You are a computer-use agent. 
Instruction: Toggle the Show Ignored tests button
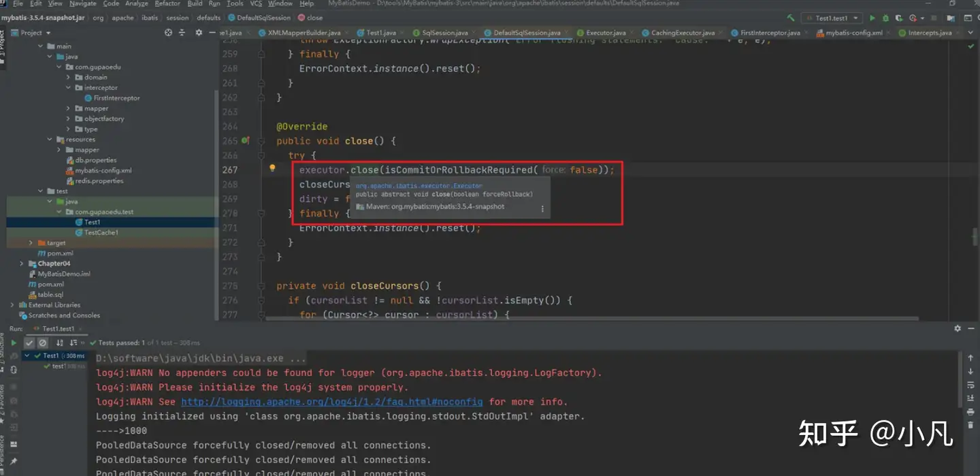[42, 343]
